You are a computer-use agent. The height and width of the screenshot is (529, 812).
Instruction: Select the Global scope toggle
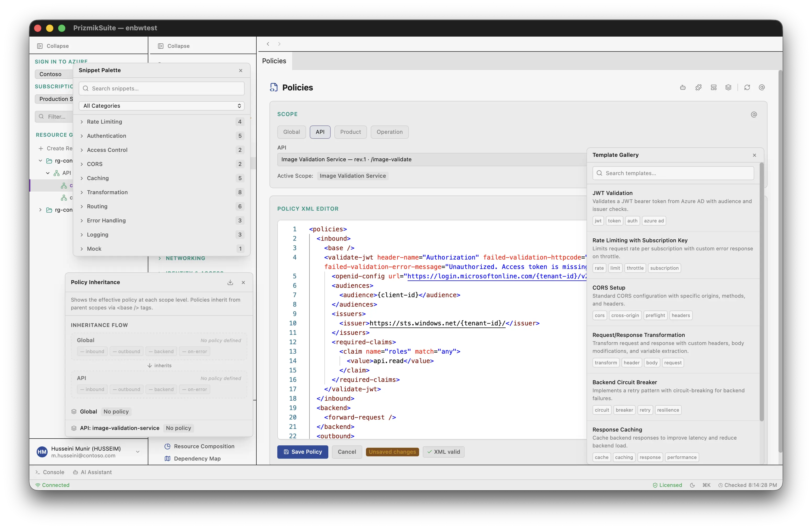pos(291,132)
